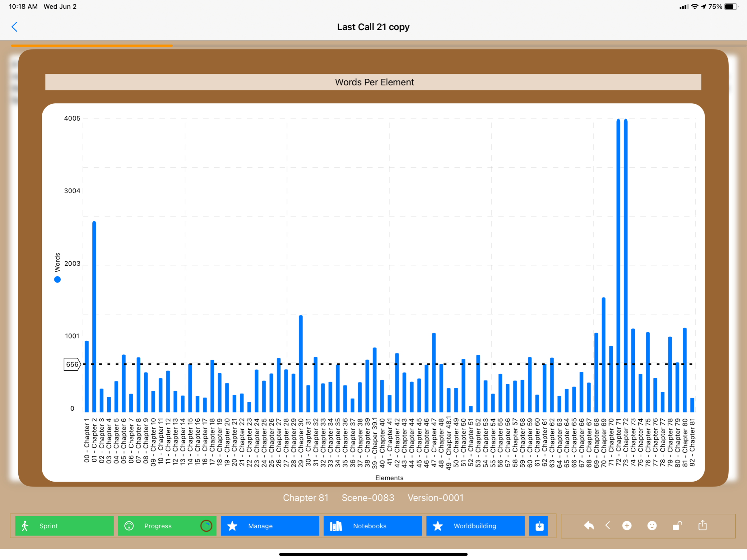
Task: Select the Scene-0083 label
Action: 368,497
